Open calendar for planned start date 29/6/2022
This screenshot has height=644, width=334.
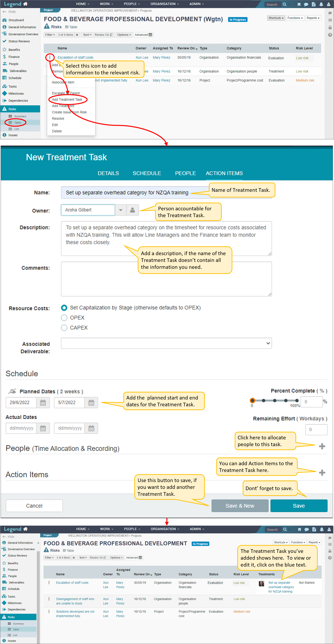point(43,403)
